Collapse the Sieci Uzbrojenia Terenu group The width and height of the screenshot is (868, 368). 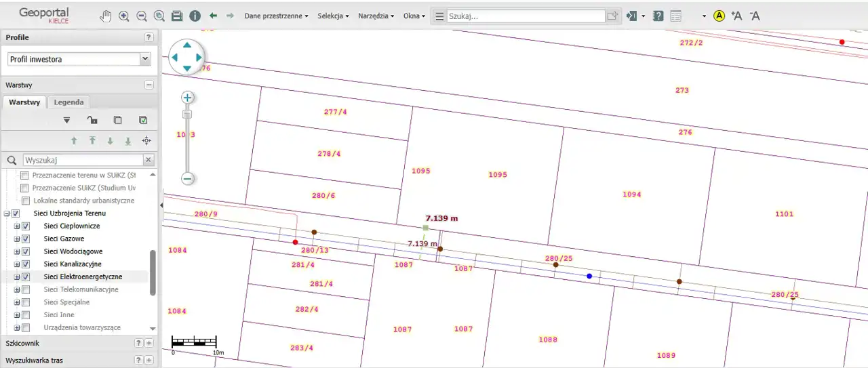7,213
